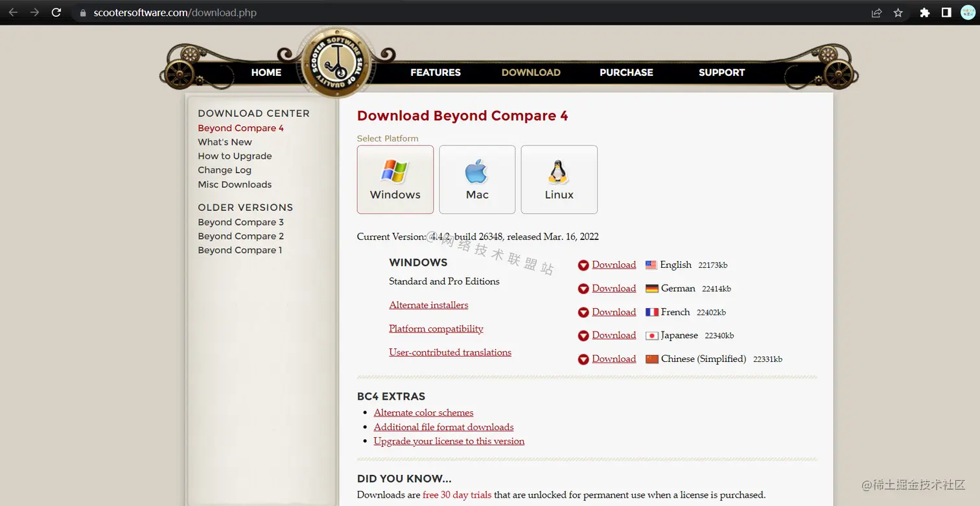Click the browser forward arrow
Viewport: 980px width, 506px height.
34,12
